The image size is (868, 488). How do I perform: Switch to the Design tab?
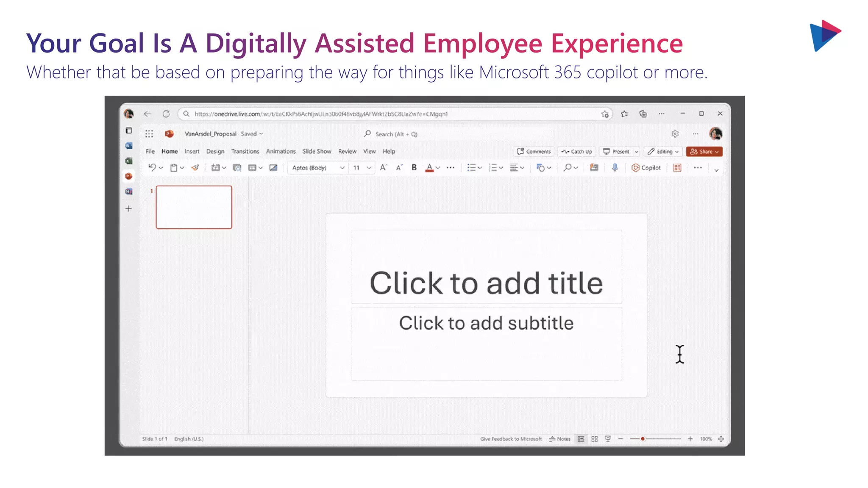(x=215, y=151)
